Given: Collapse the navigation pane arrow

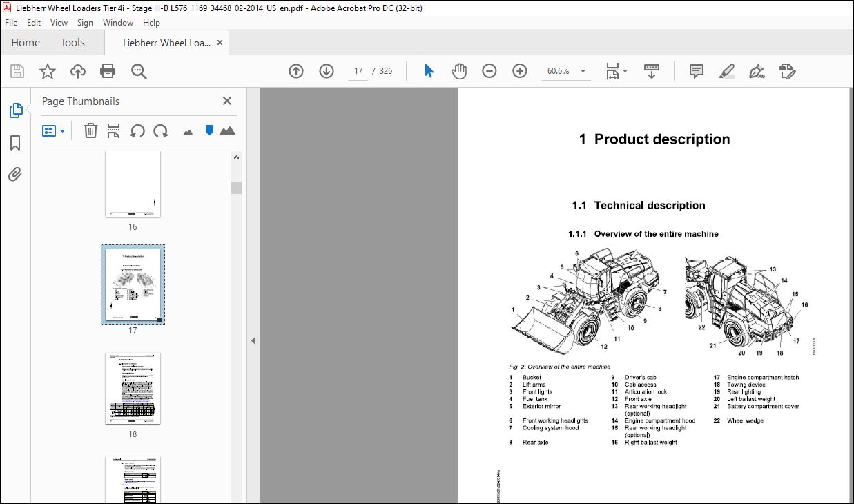Looking at the screenshot, I should tap(253, 340).
